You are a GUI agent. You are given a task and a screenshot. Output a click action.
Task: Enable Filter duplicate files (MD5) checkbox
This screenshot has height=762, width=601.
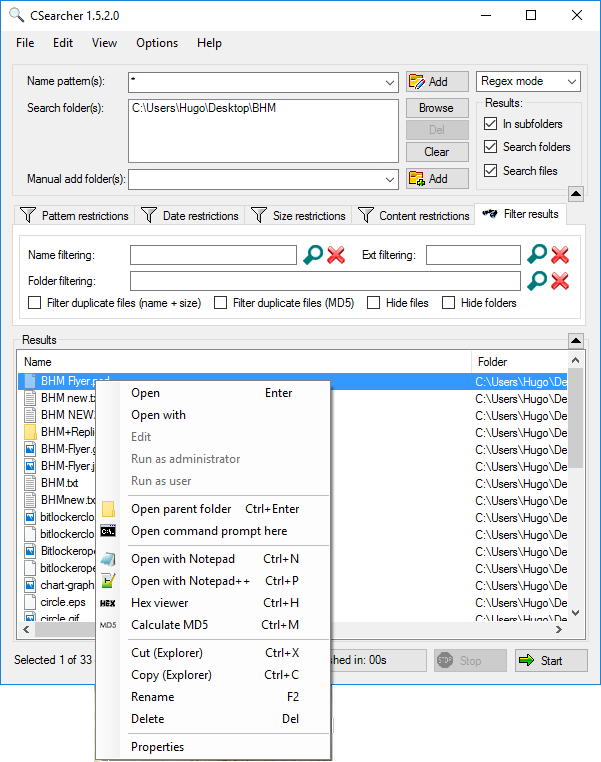(x=221, y=303)
